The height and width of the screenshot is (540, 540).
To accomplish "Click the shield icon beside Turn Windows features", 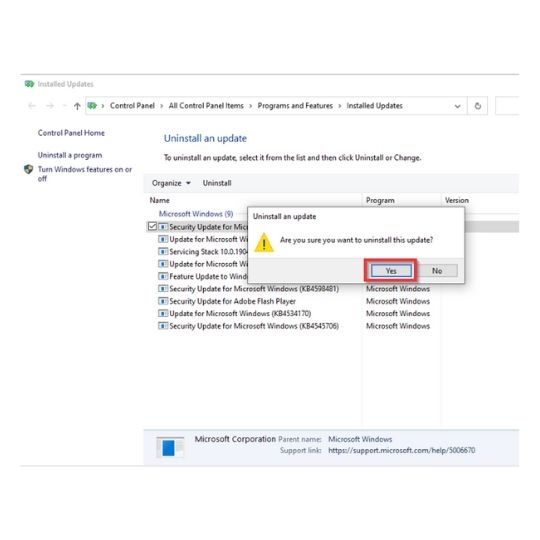I will [29, 169].
